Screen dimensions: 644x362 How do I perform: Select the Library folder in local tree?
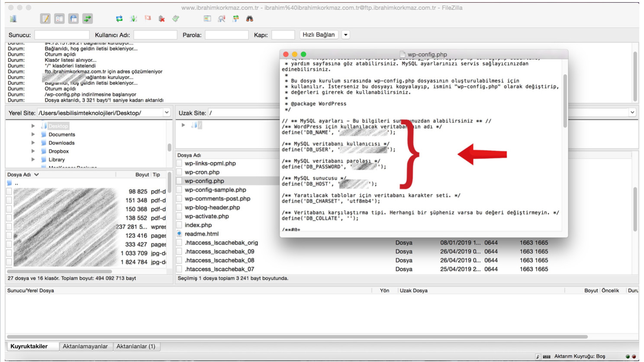click(57, 159)
